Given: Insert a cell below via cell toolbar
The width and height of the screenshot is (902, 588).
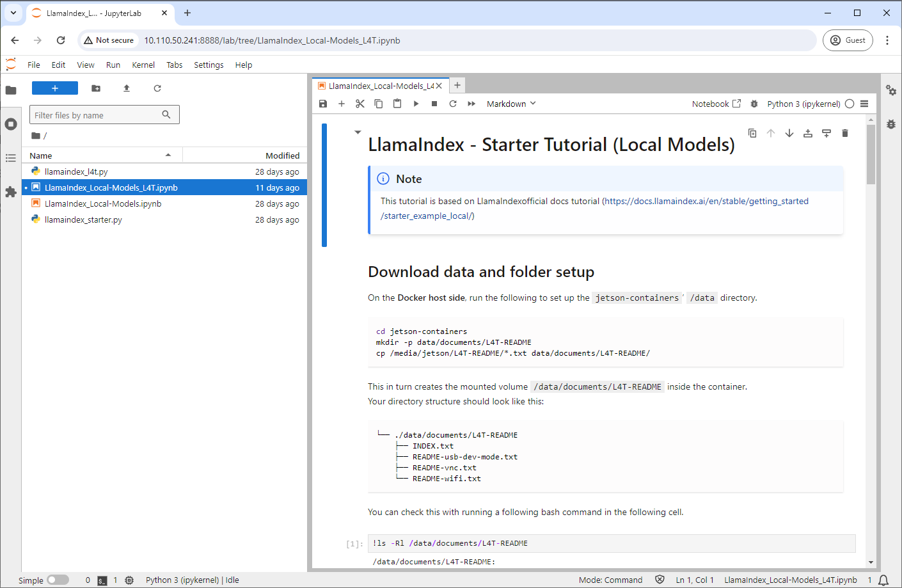Looking at the screenshot, I should pos(827,133).
